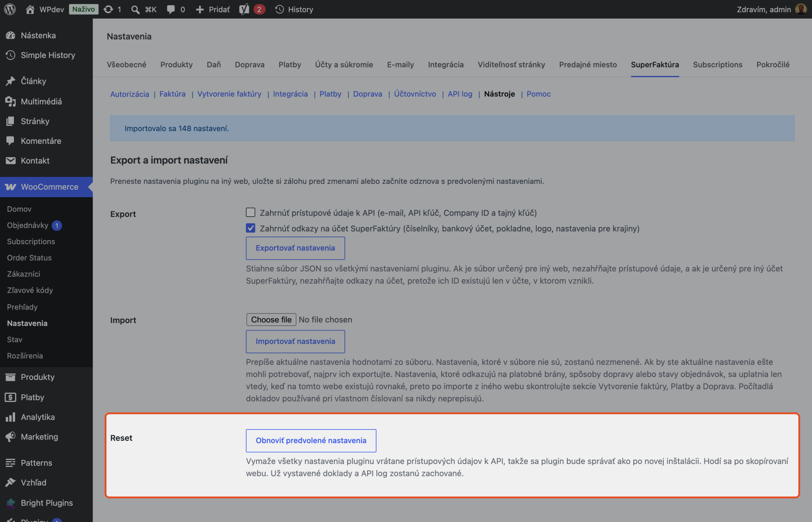The image size is (812, 522).
Task: Click the Choose file button
Action: point(271,319)
